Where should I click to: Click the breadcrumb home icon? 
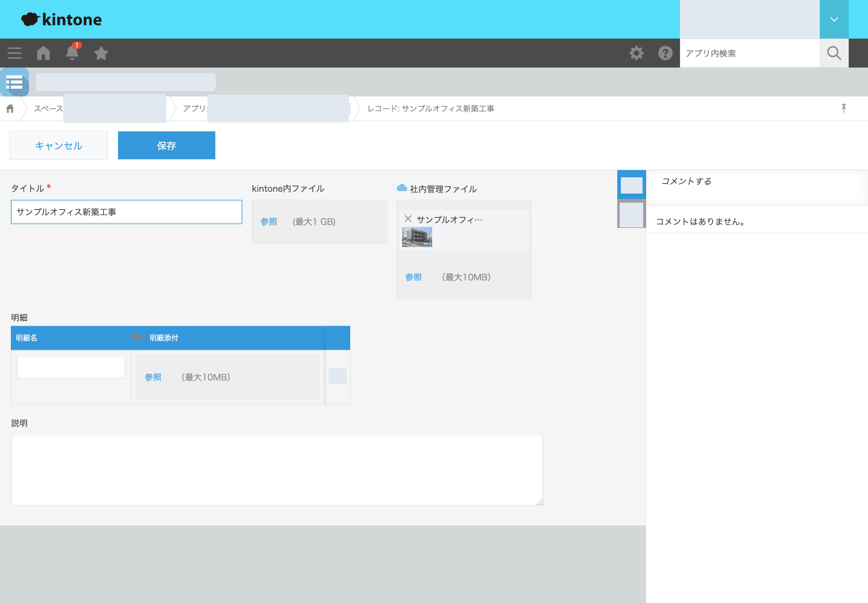(x=10, y=109)
